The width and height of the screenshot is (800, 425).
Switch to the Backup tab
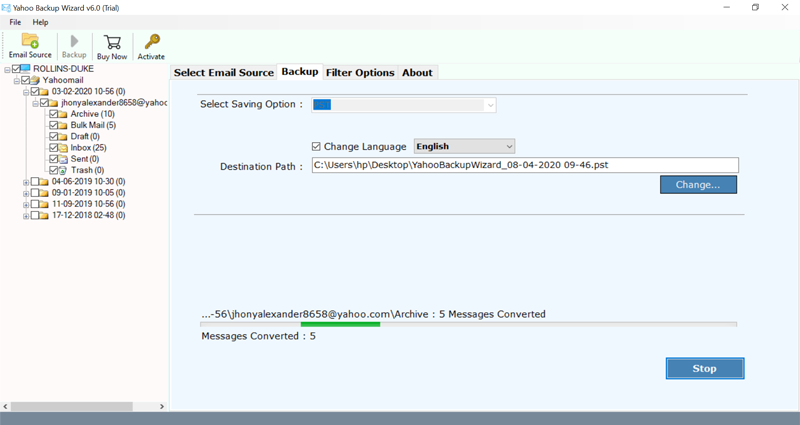pos(300,71)
